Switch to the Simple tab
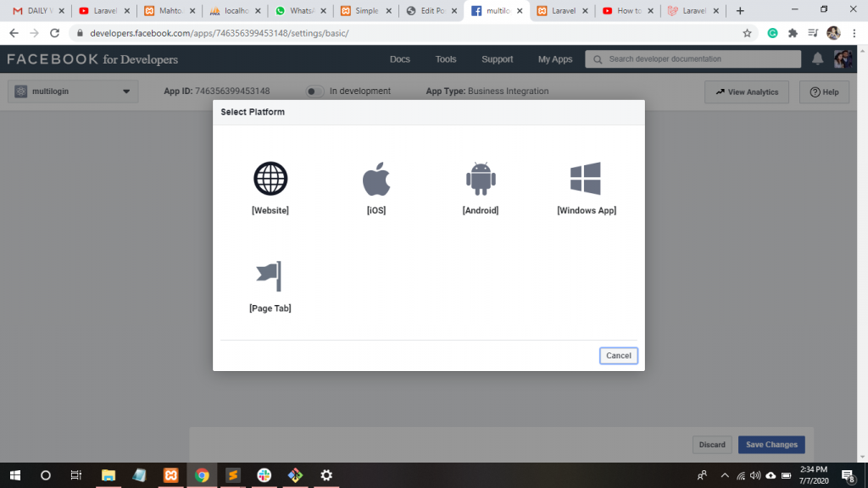868x488 pixels. (x=366, y=10)
